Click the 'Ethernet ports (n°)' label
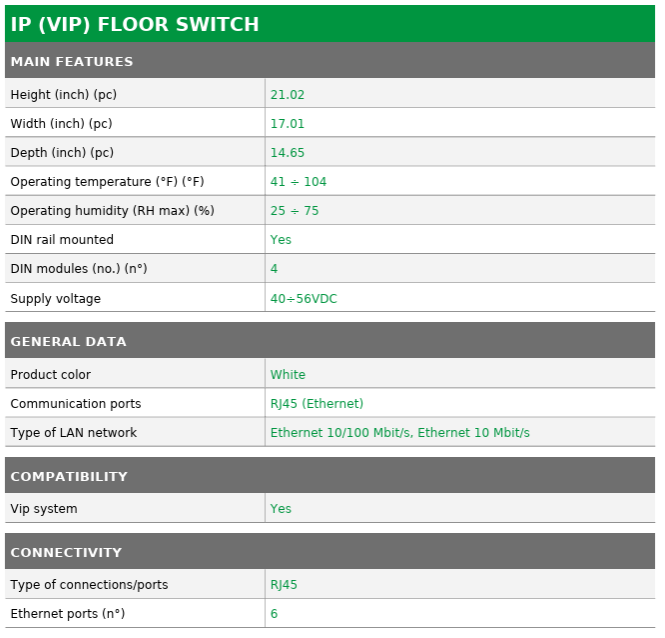The height and width of the screenshot is (638, 665). tap(68, 613)
